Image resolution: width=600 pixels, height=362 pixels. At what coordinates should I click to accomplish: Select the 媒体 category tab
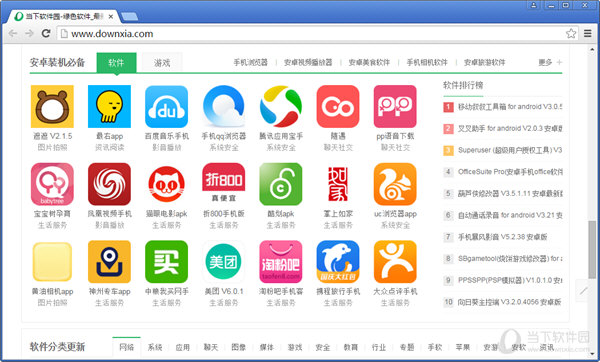(267, 347)
